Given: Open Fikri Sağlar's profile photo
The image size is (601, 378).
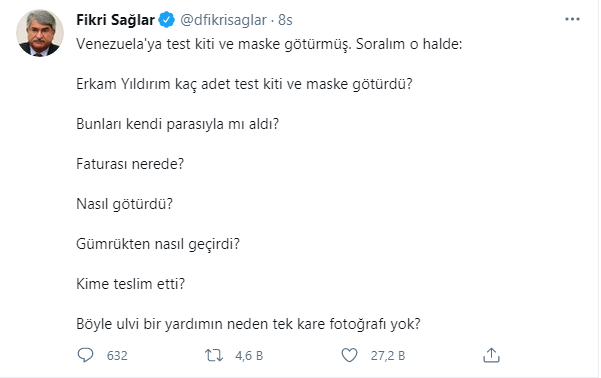Looking at the screenshot, I should [x=39, y=33].
